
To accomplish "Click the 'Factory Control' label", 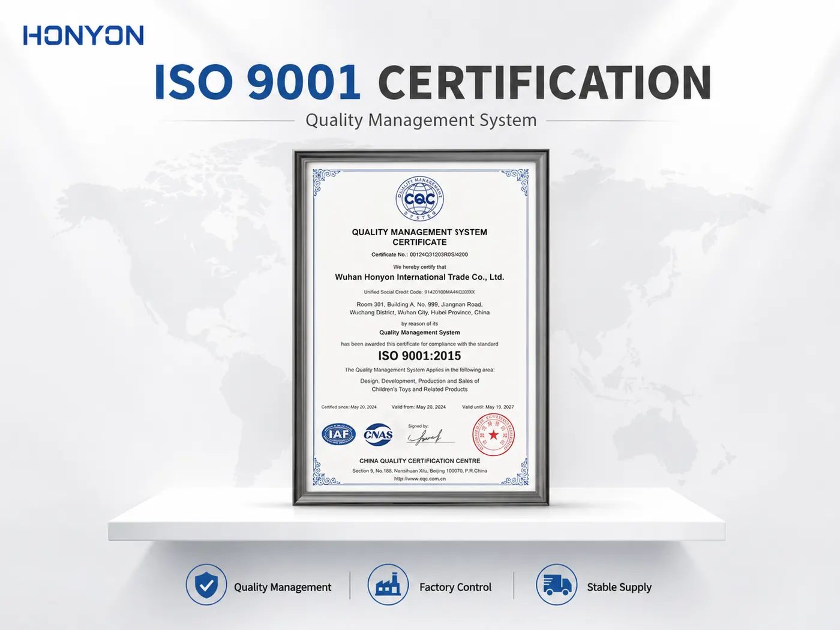I will [455, 587].
